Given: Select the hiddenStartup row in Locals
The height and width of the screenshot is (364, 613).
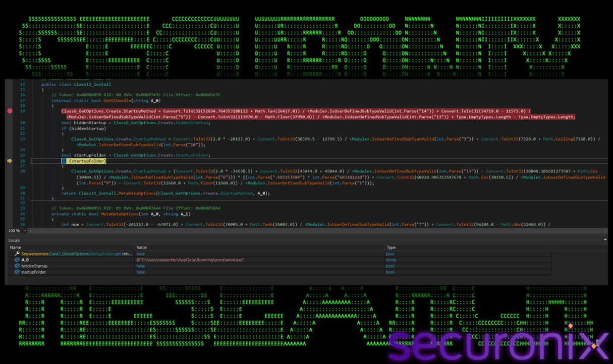Looking at the screenshot, I should point(34,266).
